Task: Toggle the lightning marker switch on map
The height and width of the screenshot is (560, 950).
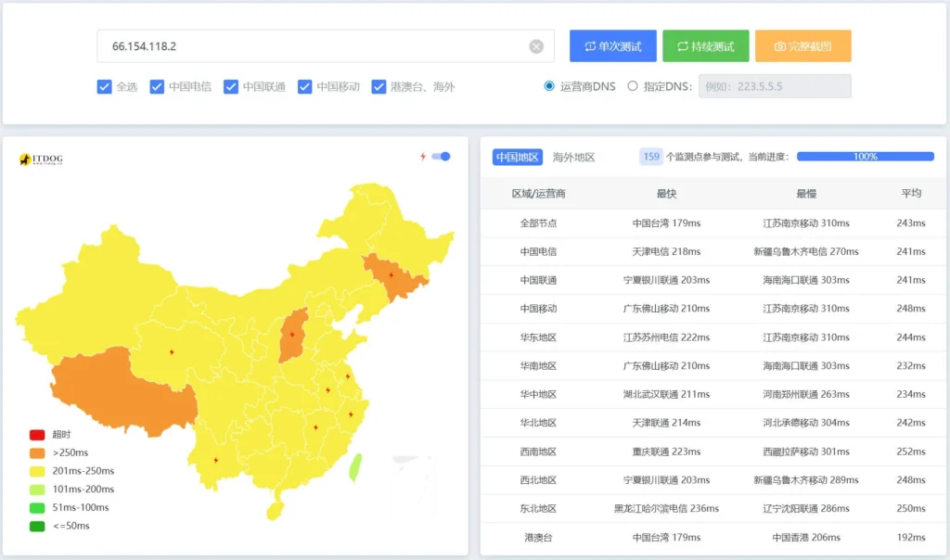Action: pyautogui.click(x=441, y=157)
